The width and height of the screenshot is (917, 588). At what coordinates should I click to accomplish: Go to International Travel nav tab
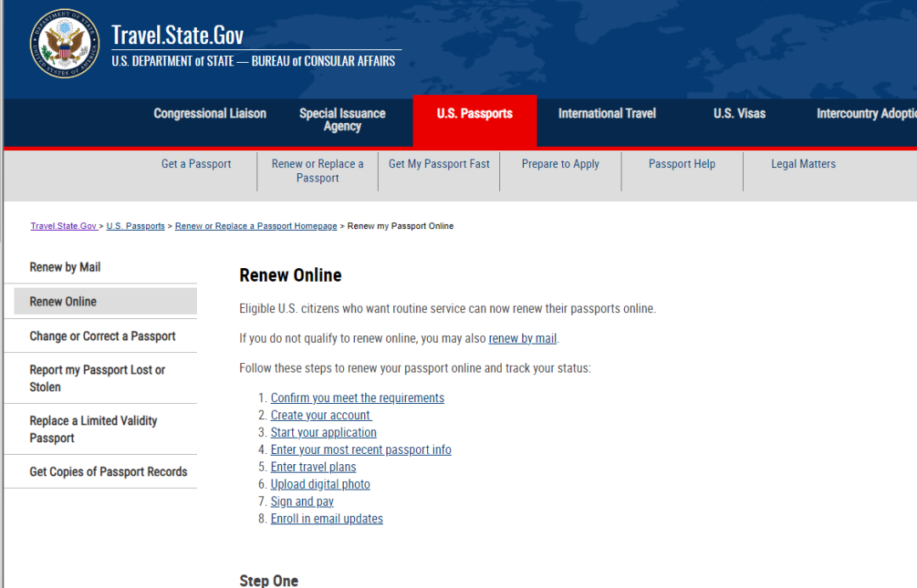click(x=606, y=114)
